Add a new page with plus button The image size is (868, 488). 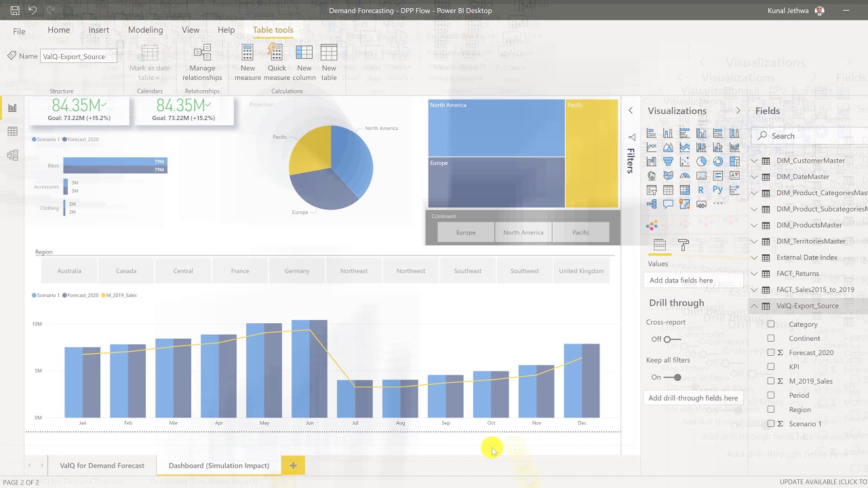293,466
